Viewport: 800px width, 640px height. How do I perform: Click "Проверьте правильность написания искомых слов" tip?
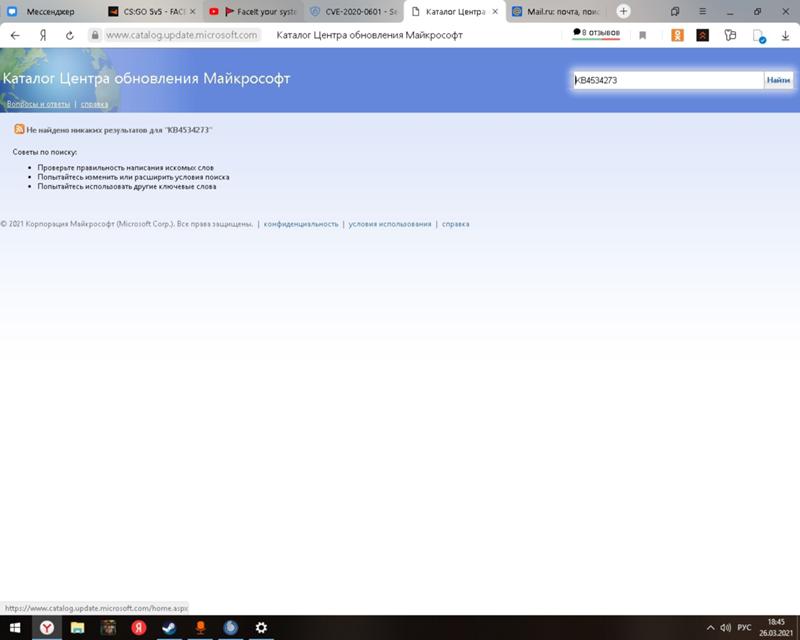click(126, 167)
